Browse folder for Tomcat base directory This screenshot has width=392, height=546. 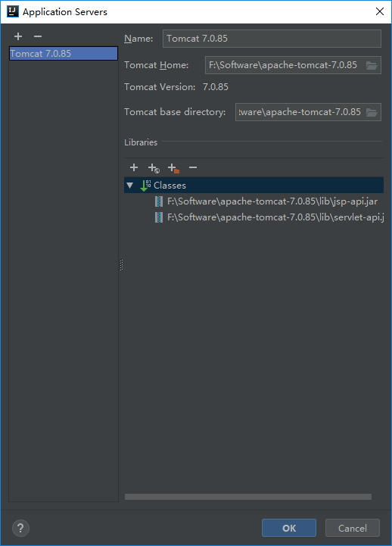[372, 112]
